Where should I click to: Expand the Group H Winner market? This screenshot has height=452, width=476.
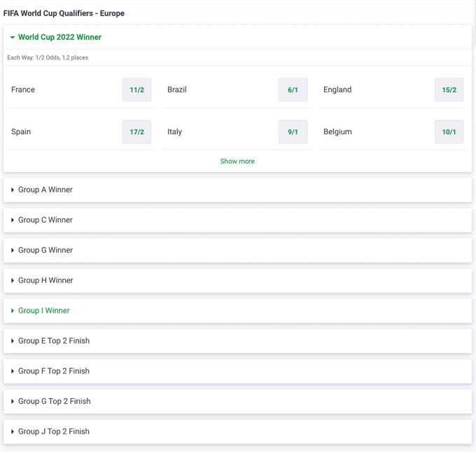[238, 281]
